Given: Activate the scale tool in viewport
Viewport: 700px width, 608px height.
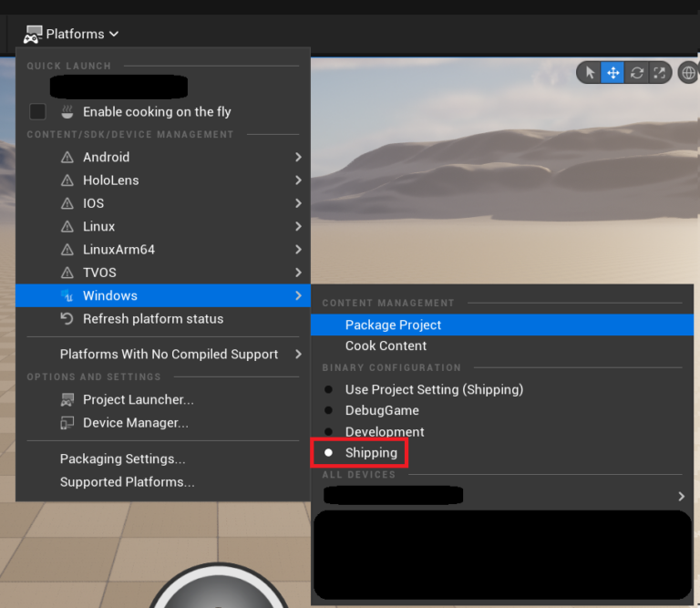Looking at the screenshot, I should coord(659,72).
